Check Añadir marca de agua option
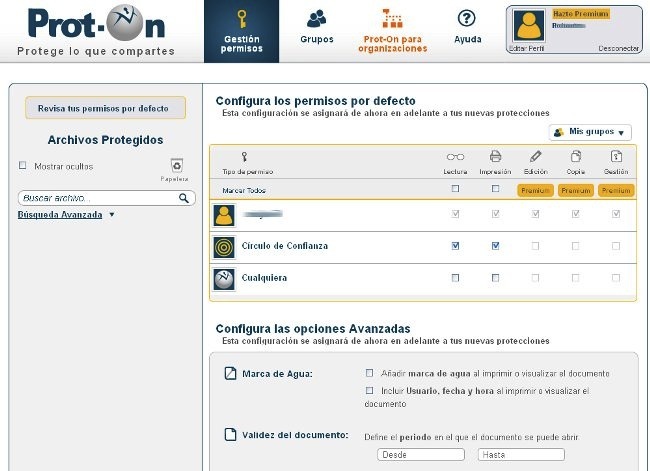 tap(370, 373)
